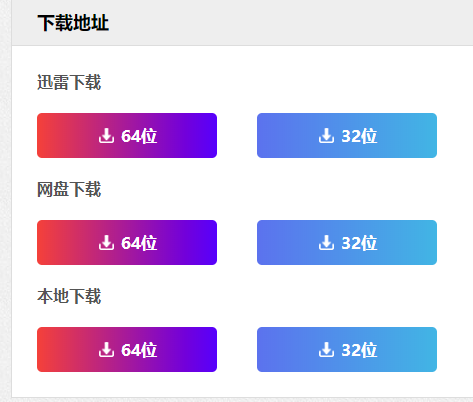Click the textured page background left of panel
The width and height of the screenshot is (473, 402).
(5, 200)
